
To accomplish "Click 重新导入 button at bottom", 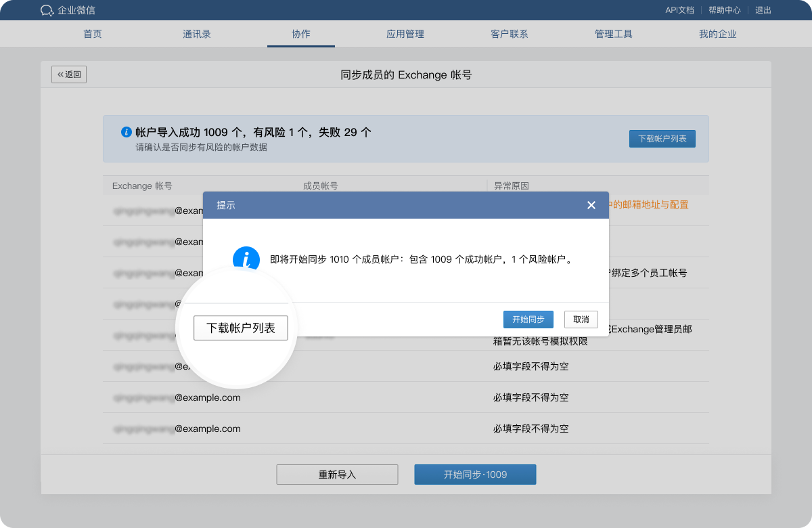I will tap(337, 475).
